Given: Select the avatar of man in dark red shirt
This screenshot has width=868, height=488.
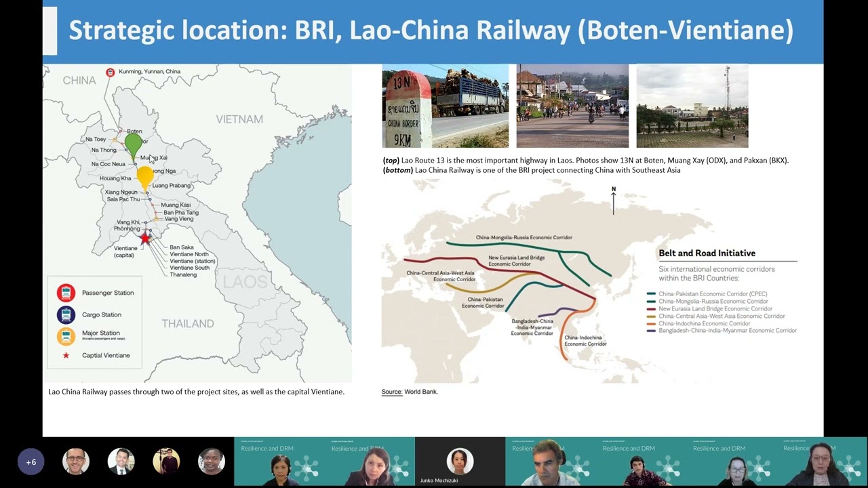Looking at the screenshot, I should click(166, 462).
